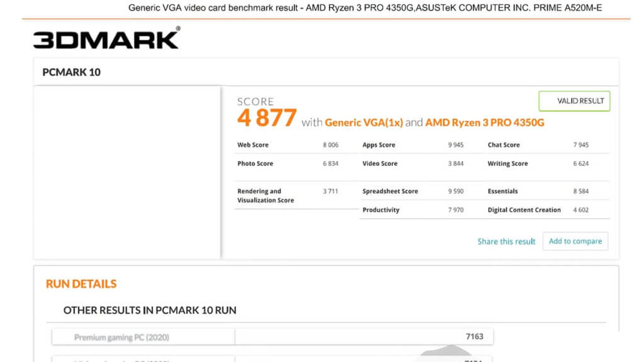Select the Writing Score value 6 624

pyautogui.click(x=580, y=163)
